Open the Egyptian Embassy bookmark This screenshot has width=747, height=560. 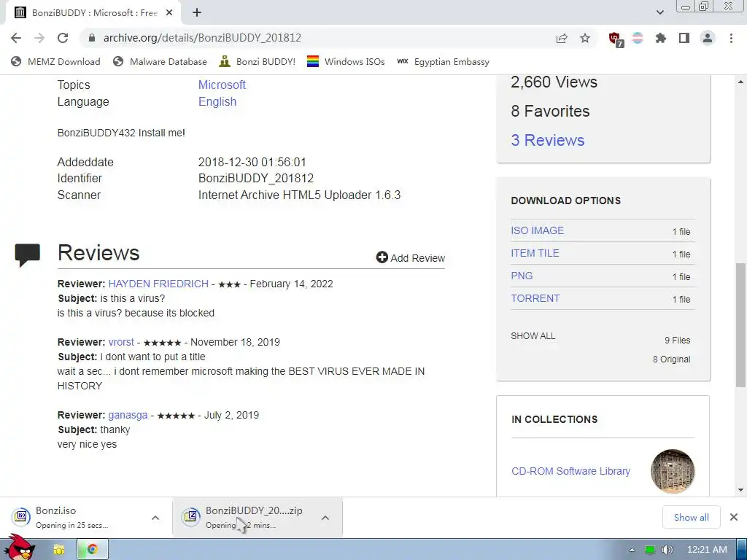pos(443,61)
